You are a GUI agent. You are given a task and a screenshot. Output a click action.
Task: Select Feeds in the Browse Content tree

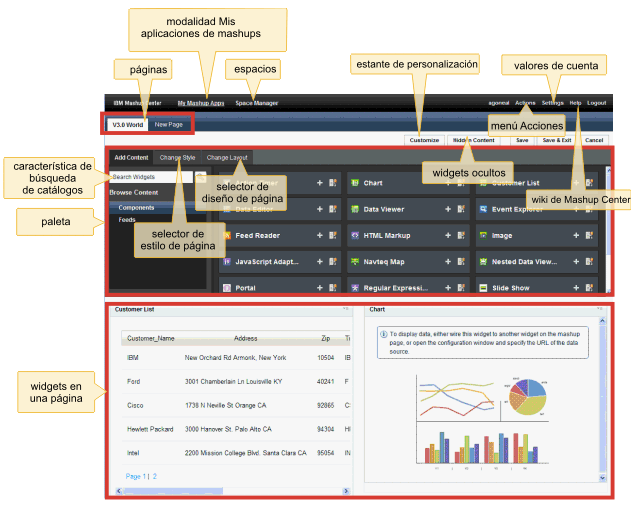(127, 220)
